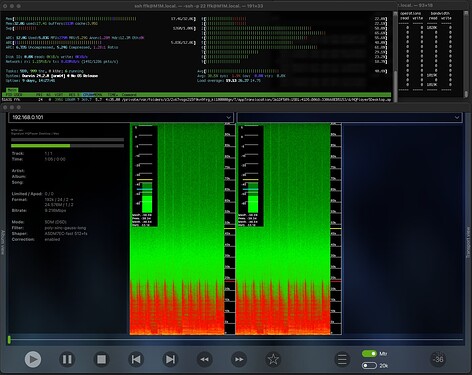This screenshot has width=472, height=375.
Task: Open the 192.168.0.101 device dropdown
Action: (x=121, y=117)
